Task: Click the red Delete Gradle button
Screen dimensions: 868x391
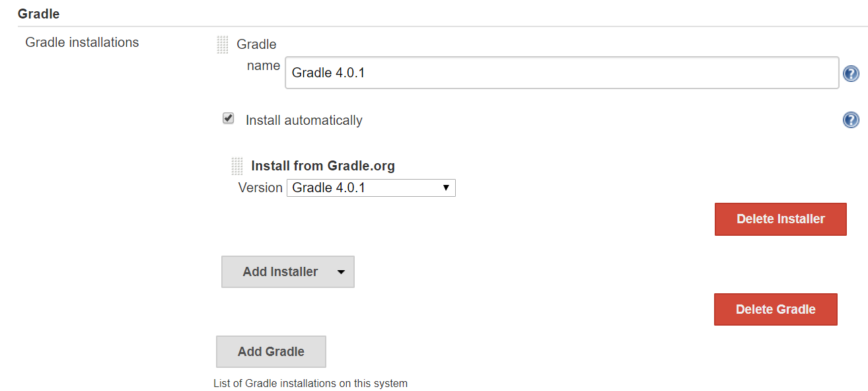Action: 776,309
